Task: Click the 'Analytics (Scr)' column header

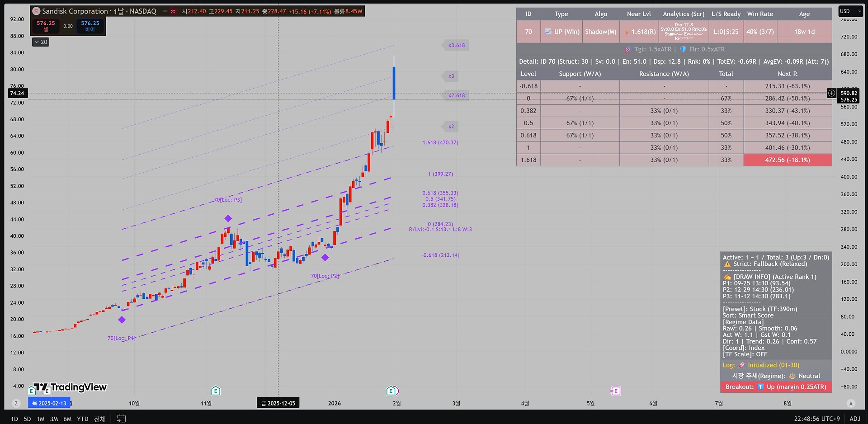Action: [684, 14]
